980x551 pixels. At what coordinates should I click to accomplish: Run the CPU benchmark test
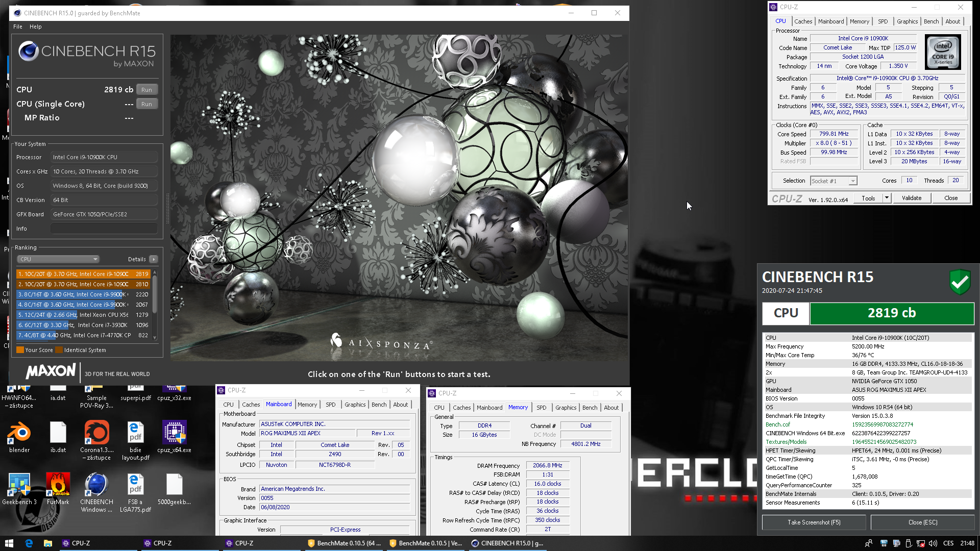[x=146, y=90]
